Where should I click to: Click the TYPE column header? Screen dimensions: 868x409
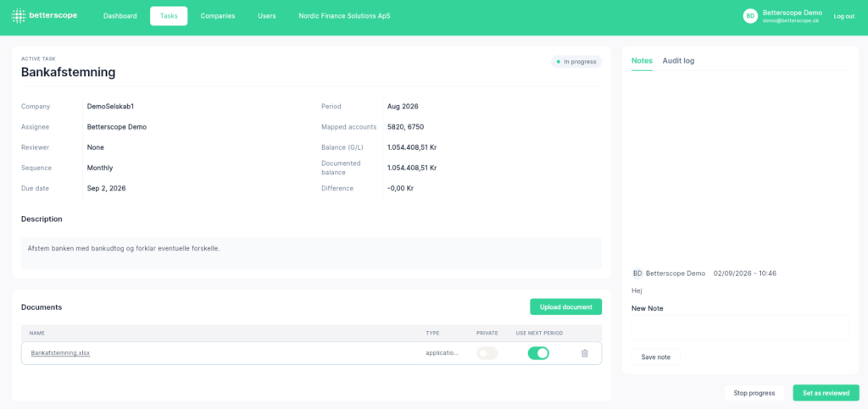point(431,334)
